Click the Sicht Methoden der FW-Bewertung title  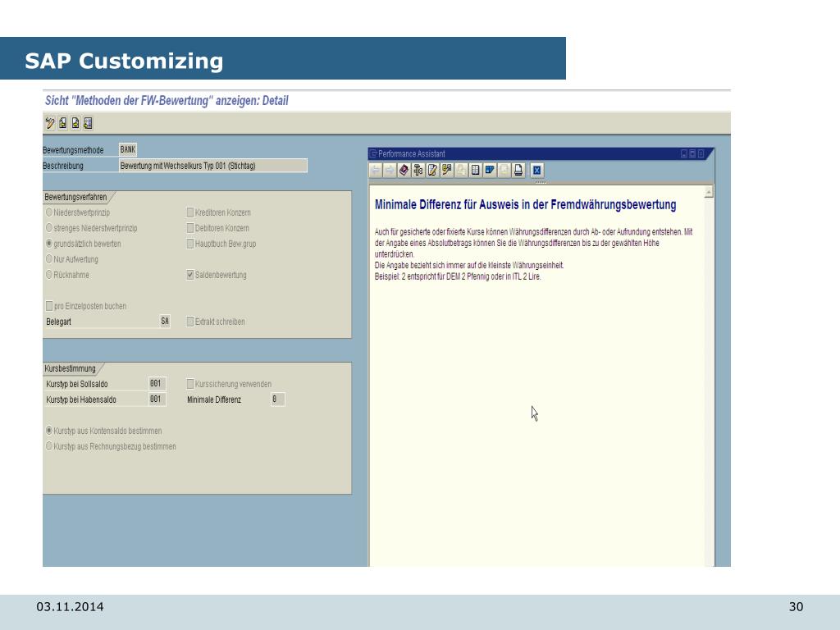[167, 101]
